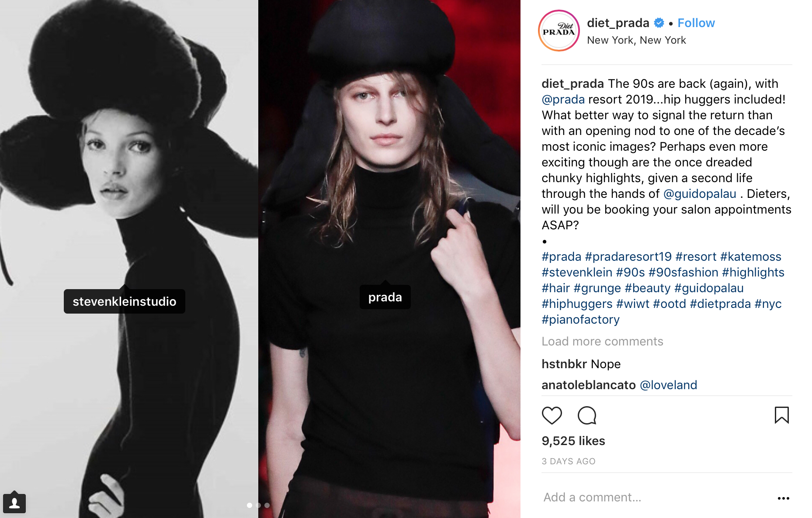Click the verified badge next to diet_prada

pyautogui.click(x=659, y=23)
